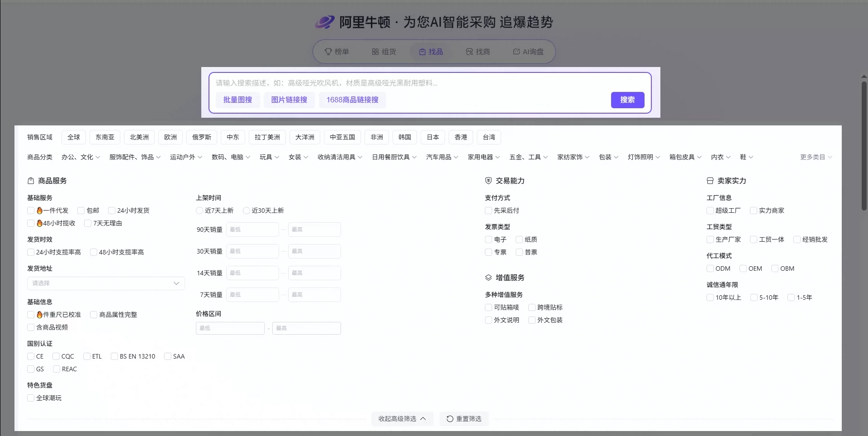Select the 近7天上新 radio option
This screenshot has width=868, height=436.
[x=199, y=211]
